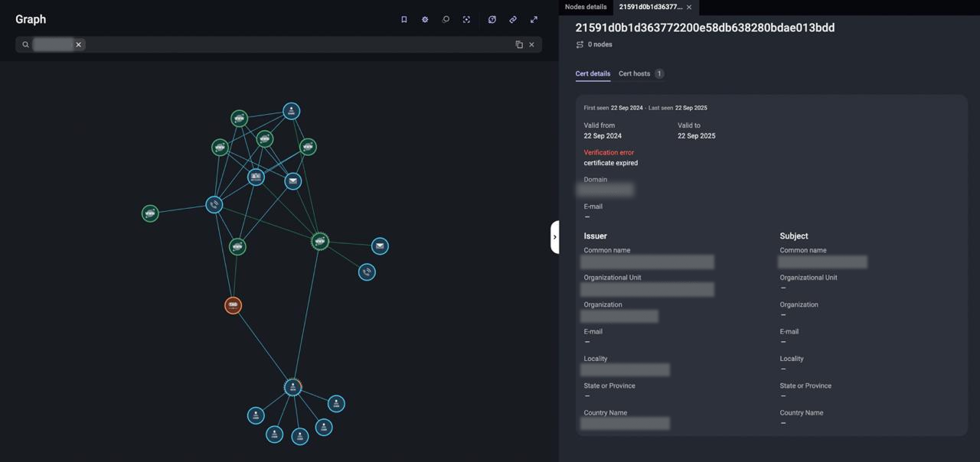Image resolution: width=980 pixels, height=462 pixels.
Task: Clear the graph search field
Action: (x=532, y=45)
